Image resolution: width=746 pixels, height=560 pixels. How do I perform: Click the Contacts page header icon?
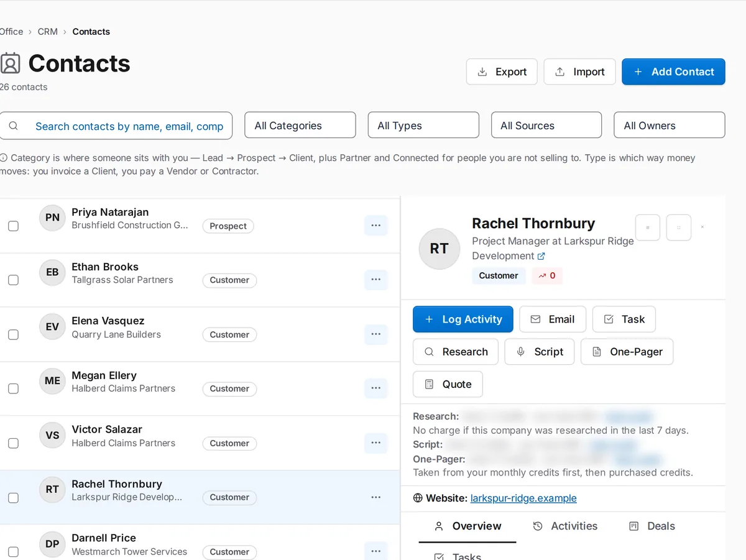point(10,63)
